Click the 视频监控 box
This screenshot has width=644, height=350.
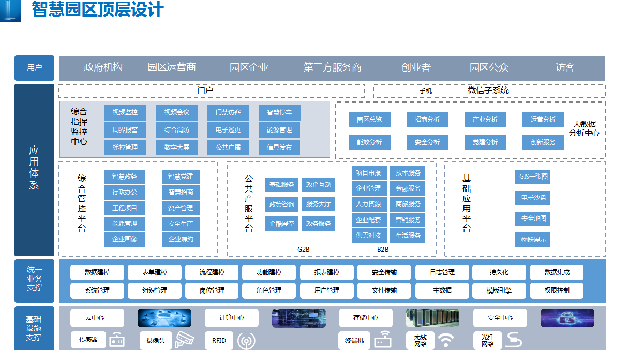[x=125, y=112]
